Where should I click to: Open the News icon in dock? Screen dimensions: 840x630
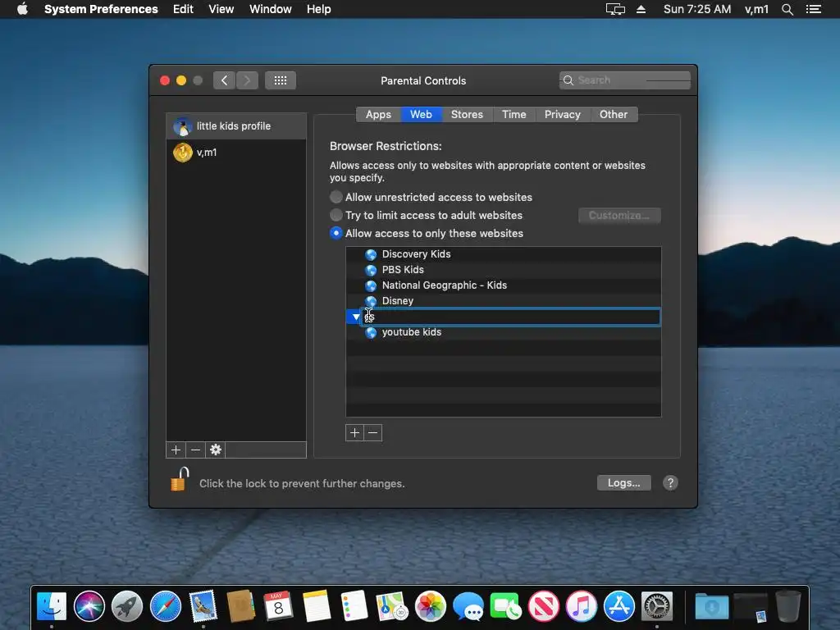click(x=544, y=606)
